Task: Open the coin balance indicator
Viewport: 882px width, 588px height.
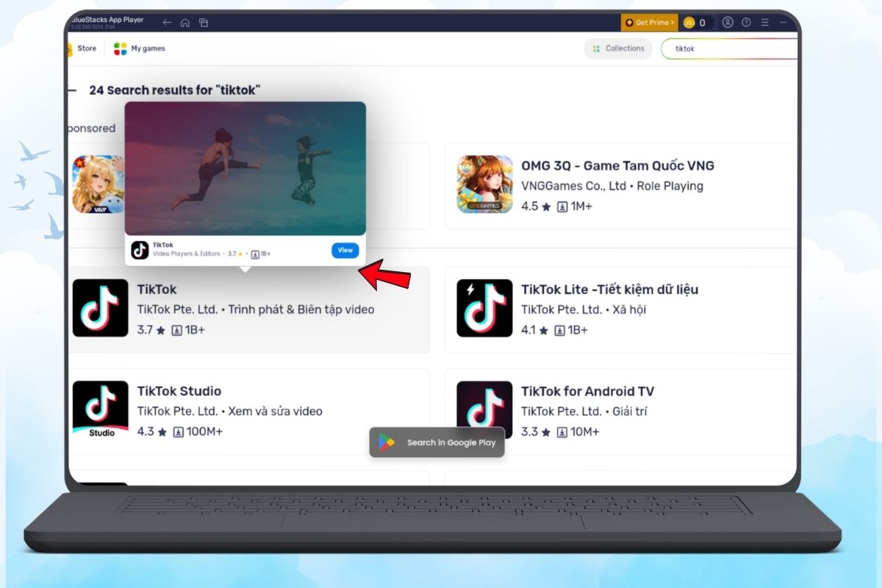Action: pyautogui.click(x=696, y=23)
